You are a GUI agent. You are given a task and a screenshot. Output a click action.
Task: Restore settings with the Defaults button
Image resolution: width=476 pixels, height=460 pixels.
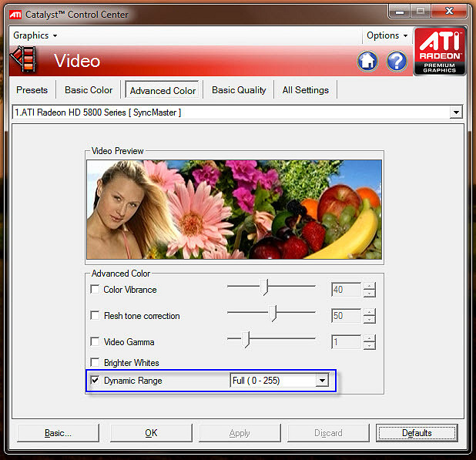(417, 433)
